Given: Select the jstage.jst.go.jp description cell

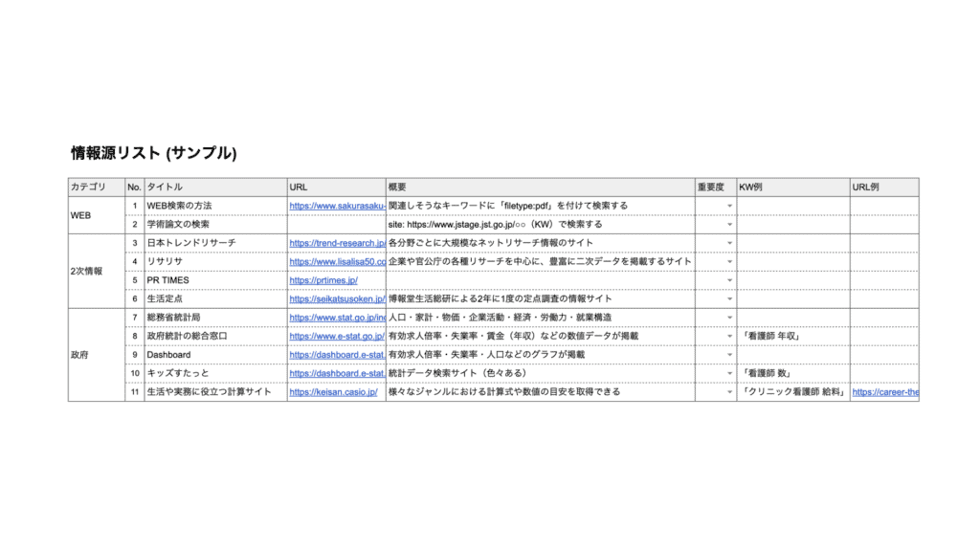Looking at the screenshot, I should click(x=540, y=224).
